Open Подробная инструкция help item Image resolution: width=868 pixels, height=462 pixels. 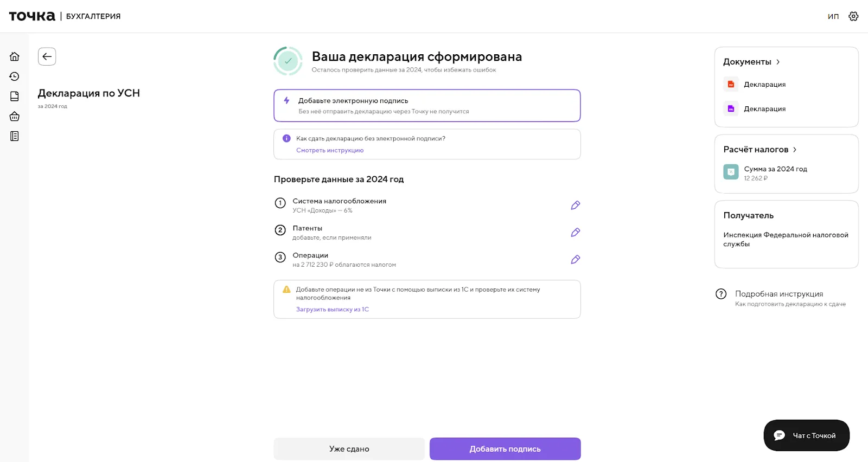(778, 294)
